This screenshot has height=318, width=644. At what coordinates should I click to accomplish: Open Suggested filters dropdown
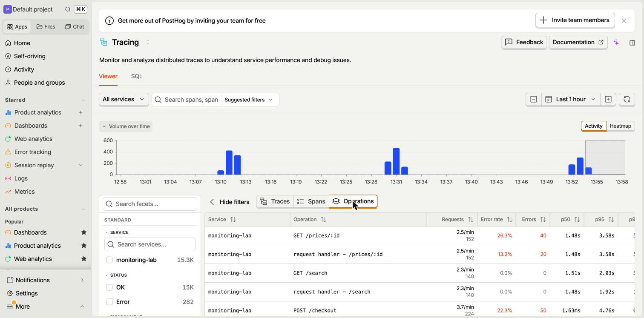click(249, 100)
